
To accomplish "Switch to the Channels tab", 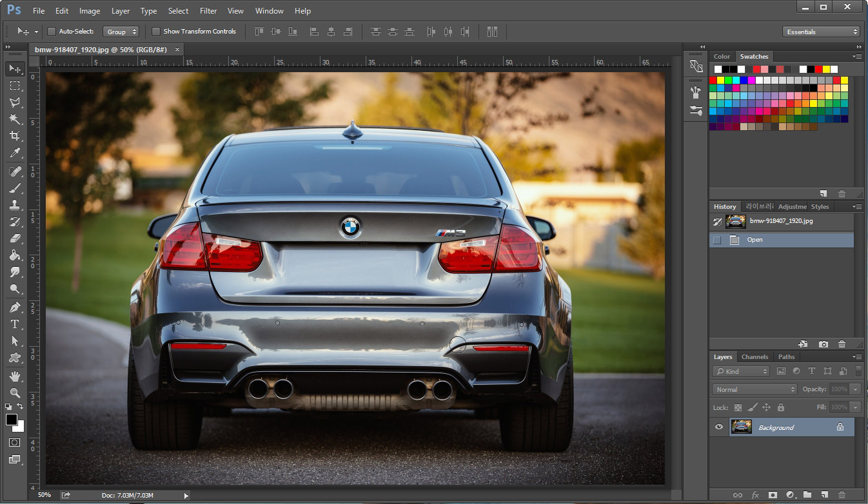I will coord(755,356).
